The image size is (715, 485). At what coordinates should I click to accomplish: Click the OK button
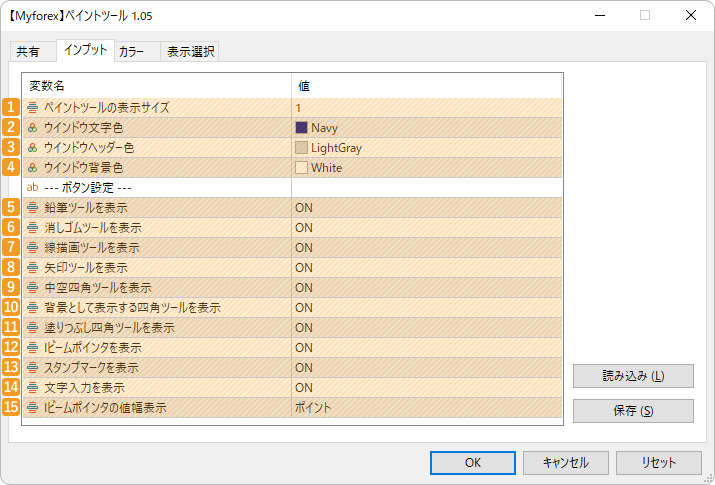click(473, 463)
